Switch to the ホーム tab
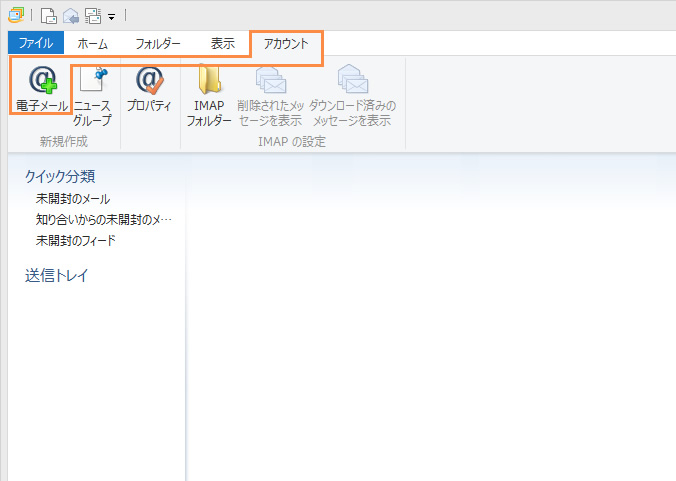 [x=93, y=43]
